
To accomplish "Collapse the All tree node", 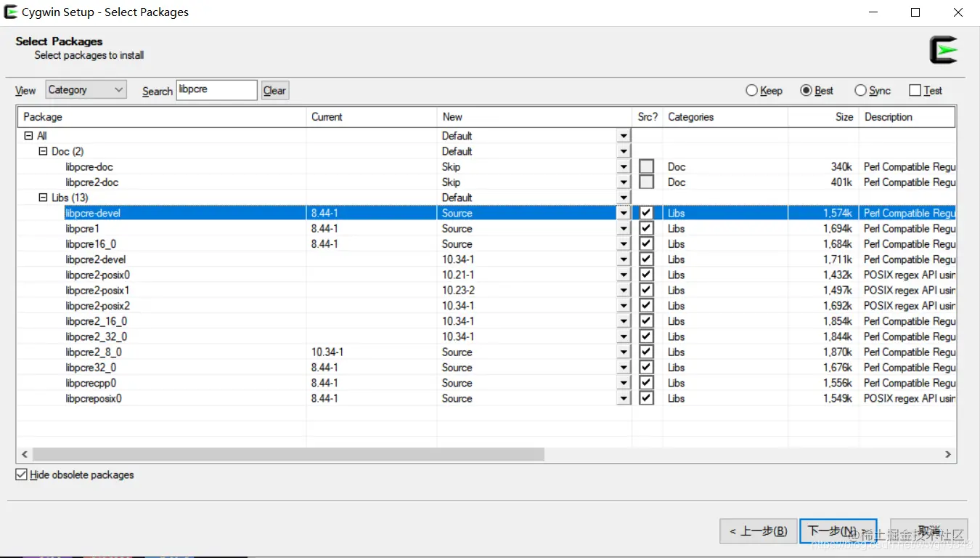I will [28, 136].
